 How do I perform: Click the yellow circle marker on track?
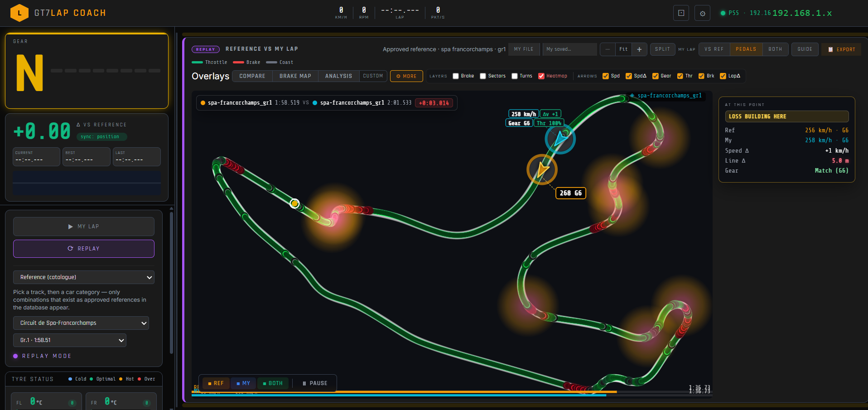coord(294,203)
